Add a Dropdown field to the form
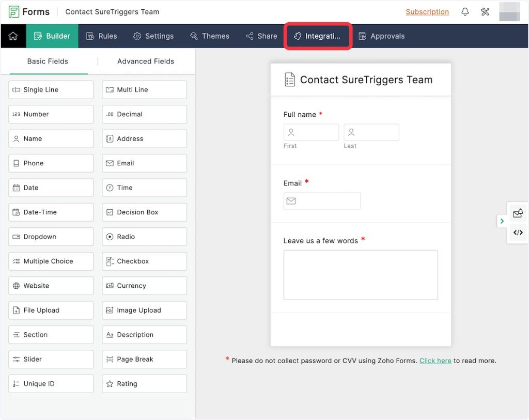 (x=51, y=237)
